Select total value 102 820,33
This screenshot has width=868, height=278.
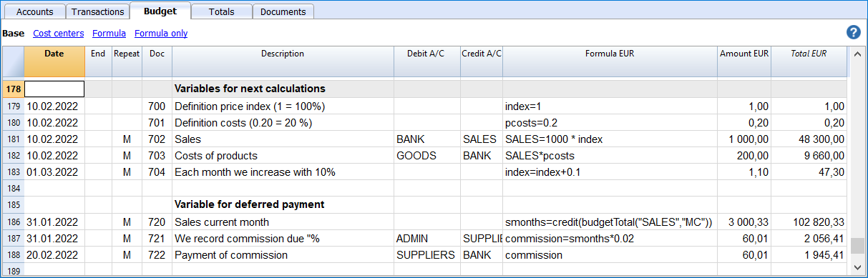(809, 222)
